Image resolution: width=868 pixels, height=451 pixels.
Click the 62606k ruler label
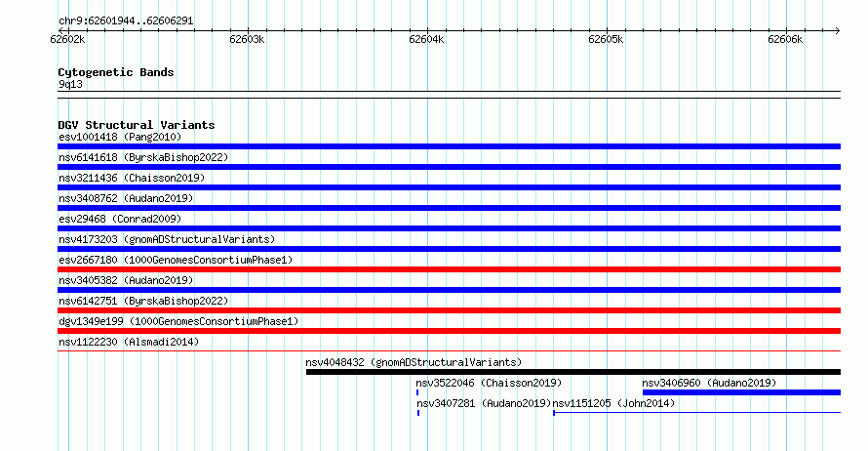point(785,39)
